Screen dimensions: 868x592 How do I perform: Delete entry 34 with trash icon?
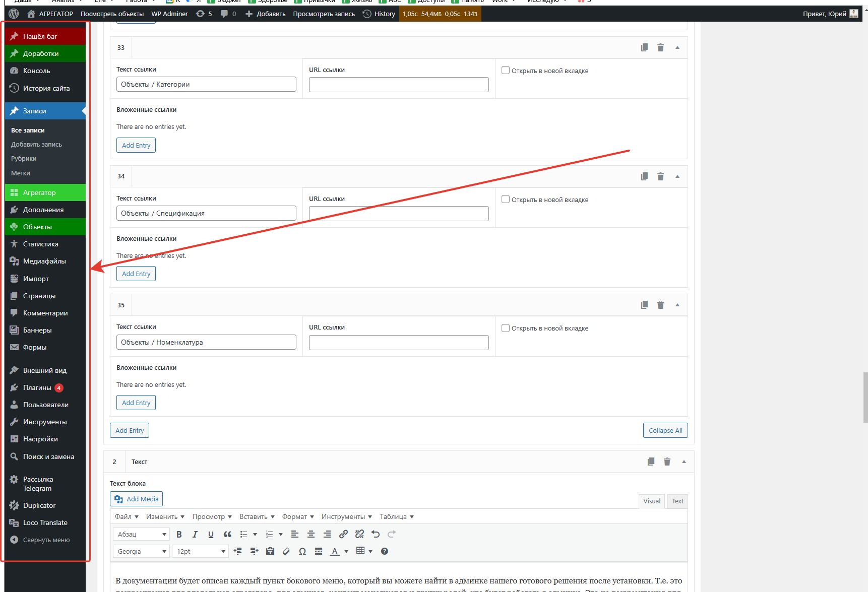[660, 176]
